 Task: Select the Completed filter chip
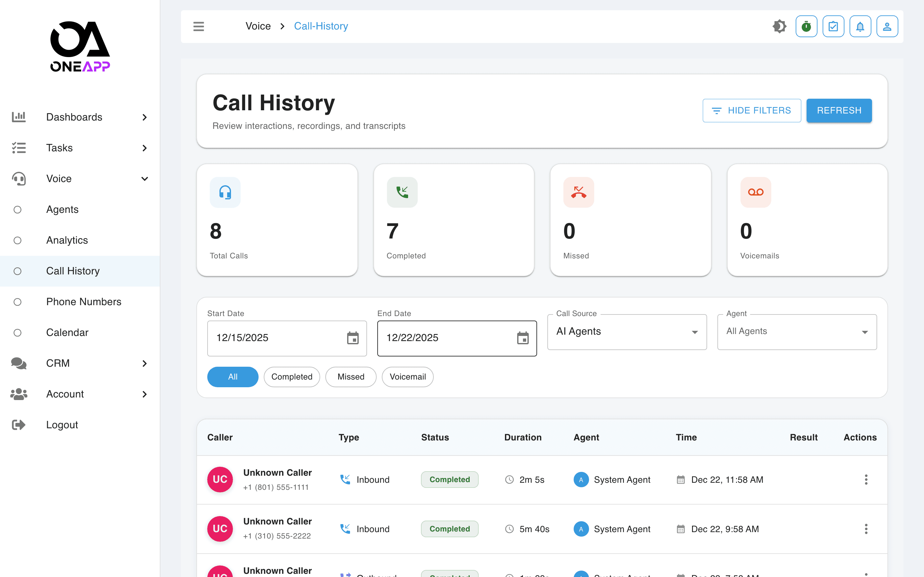(292, 377)
